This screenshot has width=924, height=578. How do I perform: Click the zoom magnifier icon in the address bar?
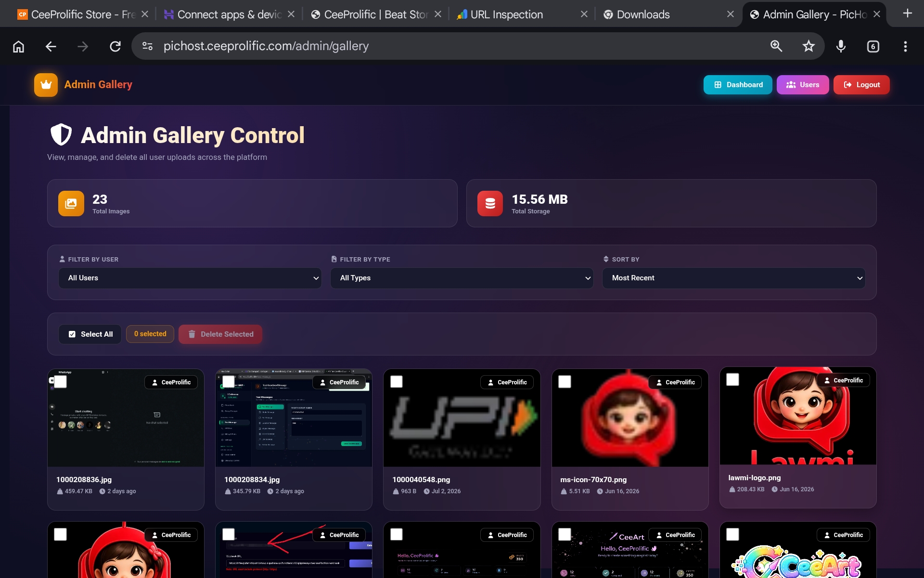(776, 46)
